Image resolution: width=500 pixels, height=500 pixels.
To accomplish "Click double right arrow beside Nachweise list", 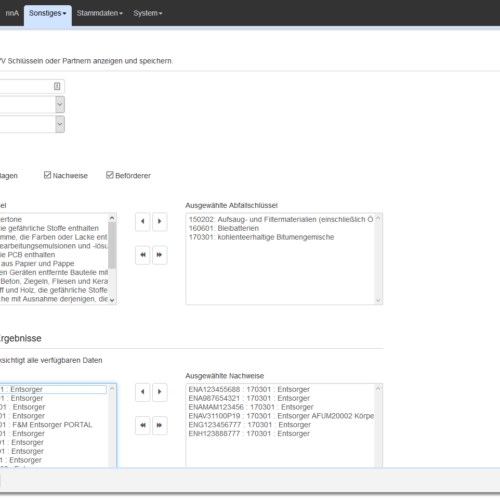I will pyautogui.click(x=160, y=425).
